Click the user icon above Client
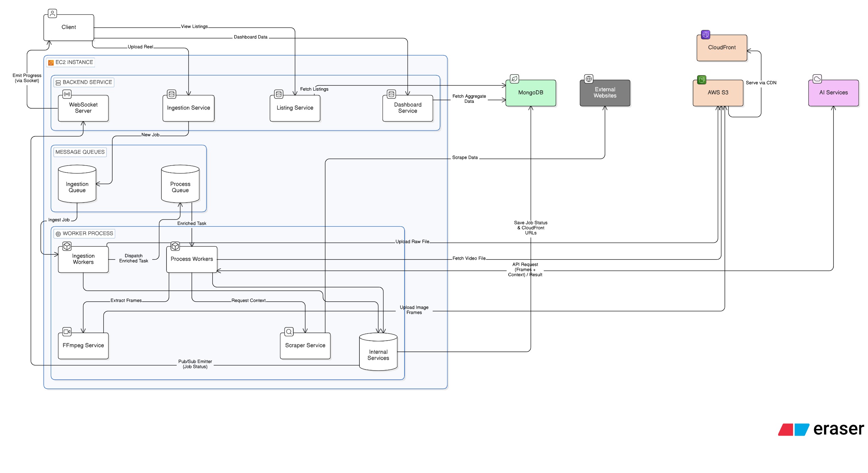This screenshot has height=473, width=868. 52,14
